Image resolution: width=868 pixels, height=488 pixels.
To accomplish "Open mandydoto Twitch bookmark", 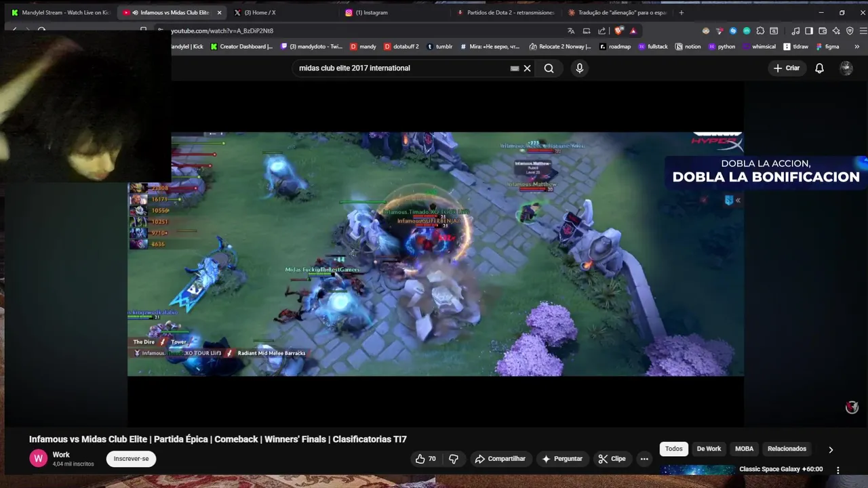I will pos(311,47).
